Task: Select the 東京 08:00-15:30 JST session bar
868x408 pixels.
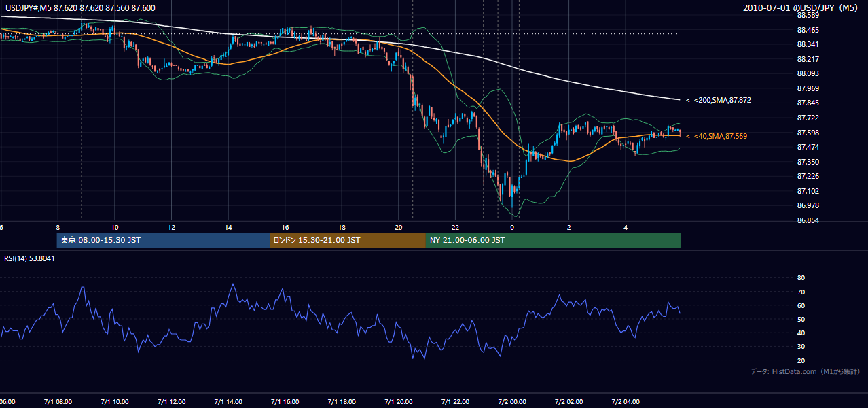Action: click(x=163, y=240)
